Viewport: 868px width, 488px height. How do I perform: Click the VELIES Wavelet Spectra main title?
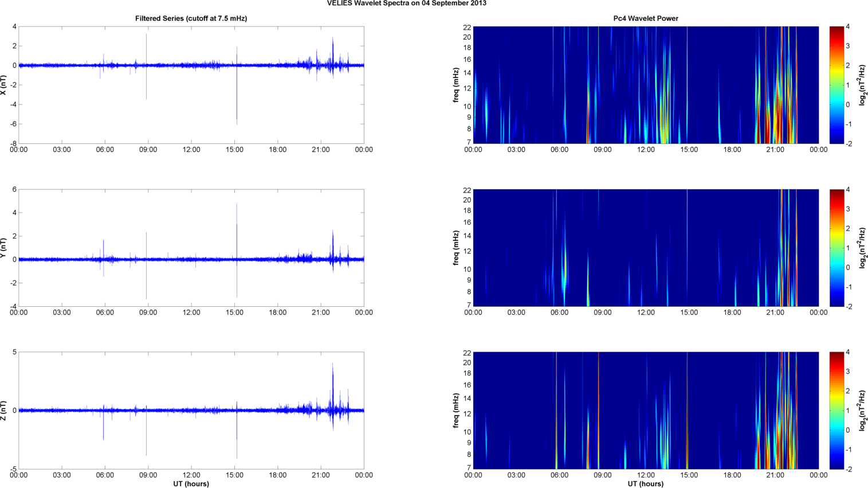[x=407, y=3]
